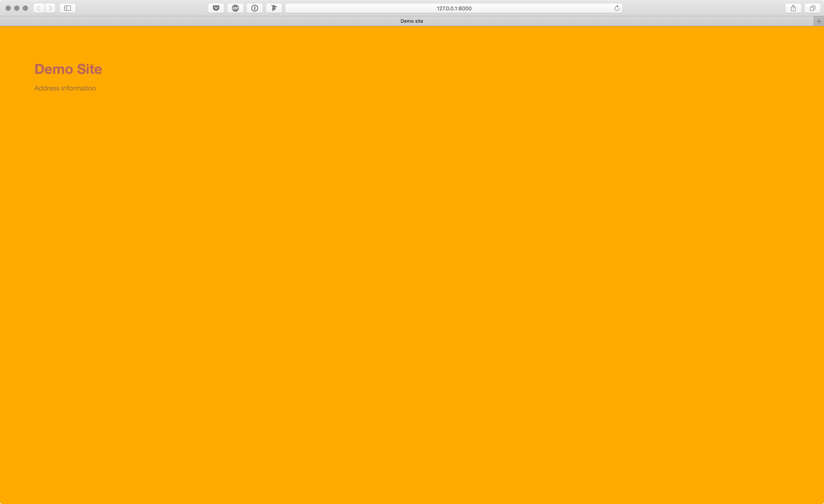Click the reload page icon
Image resolution: width=824 pixels, height=504 pixels.
click(617, 8)
